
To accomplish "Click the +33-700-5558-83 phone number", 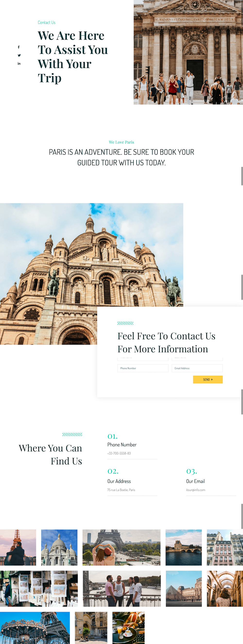I will pos(119,453).
